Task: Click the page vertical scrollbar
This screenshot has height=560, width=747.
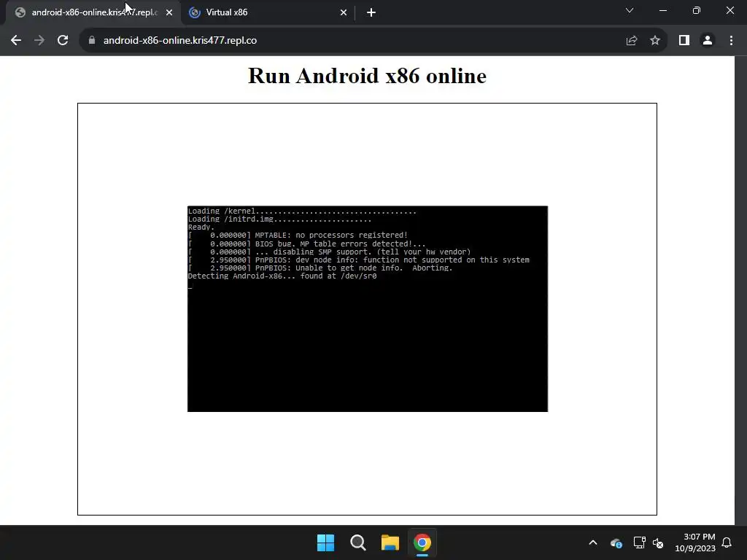Action: [741, 290]
